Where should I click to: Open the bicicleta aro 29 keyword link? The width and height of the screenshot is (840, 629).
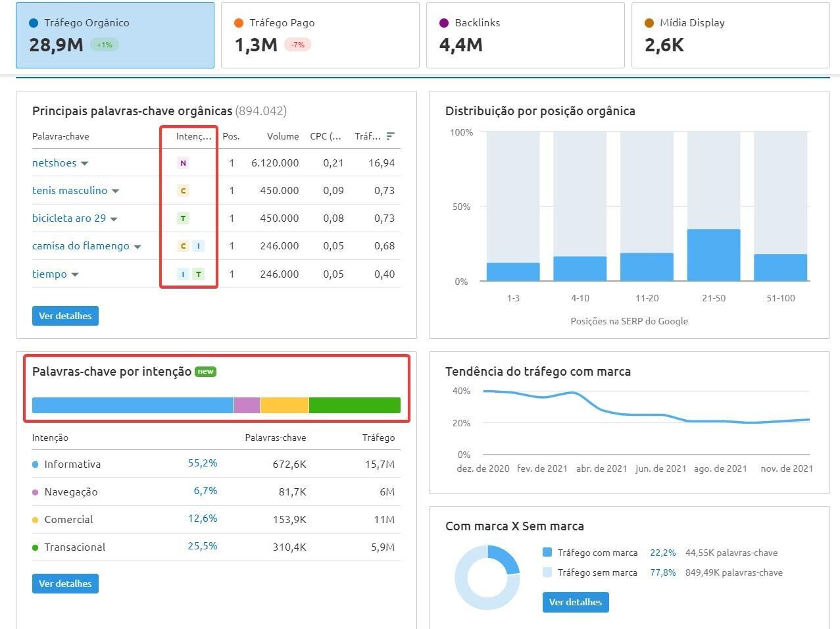(69, 218)
